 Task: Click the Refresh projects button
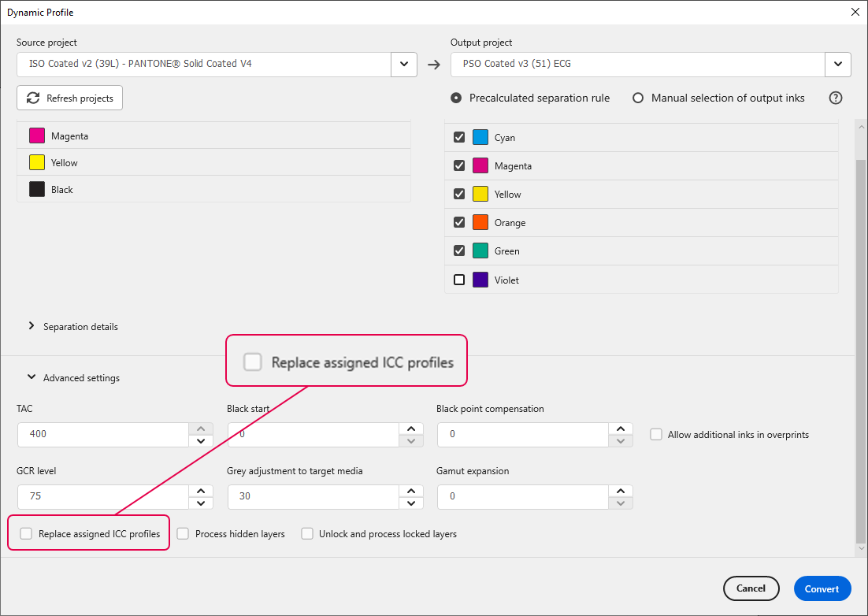(x=70, y=98)
